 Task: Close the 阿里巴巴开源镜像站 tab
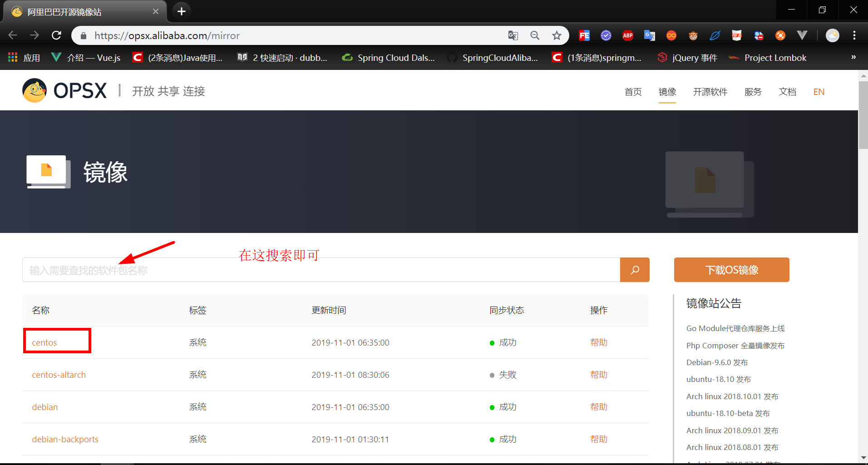(156, 11)
